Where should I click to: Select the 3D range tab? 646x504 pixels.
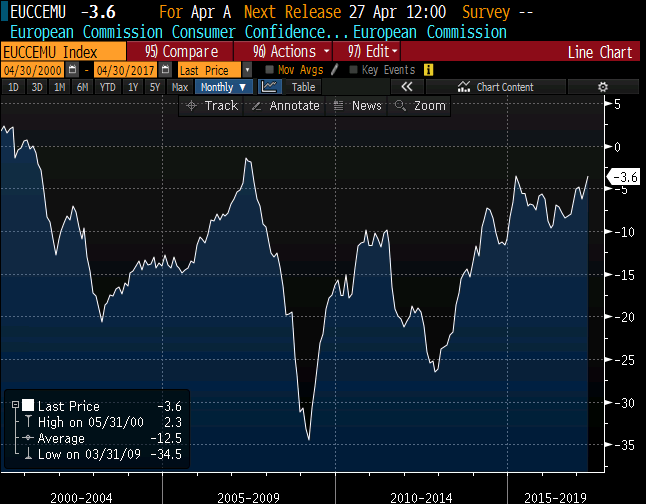(37, 87)
